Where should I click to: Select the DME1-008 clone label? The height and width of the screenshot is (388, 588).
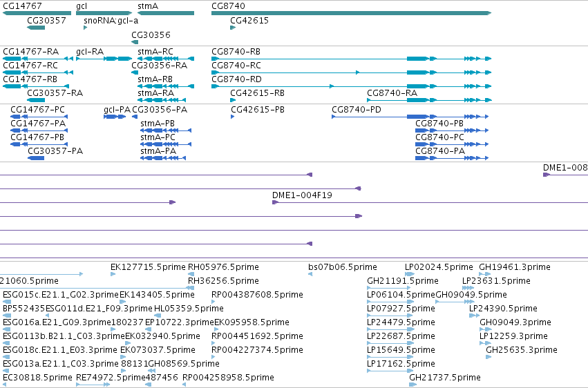tap(565, 167)
